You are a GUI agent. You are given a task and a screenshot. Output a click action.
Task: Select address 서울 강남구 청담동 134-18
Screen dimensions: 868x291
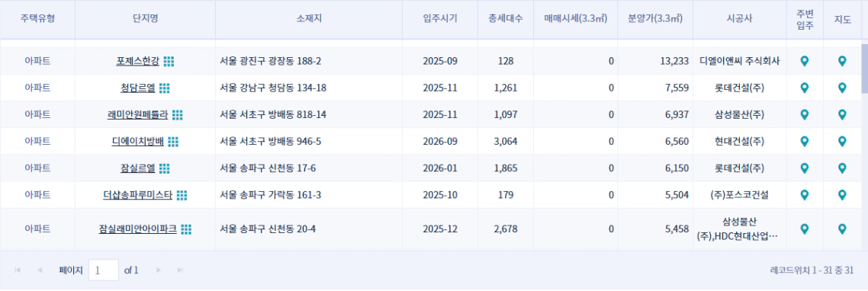tap(273, 88)
